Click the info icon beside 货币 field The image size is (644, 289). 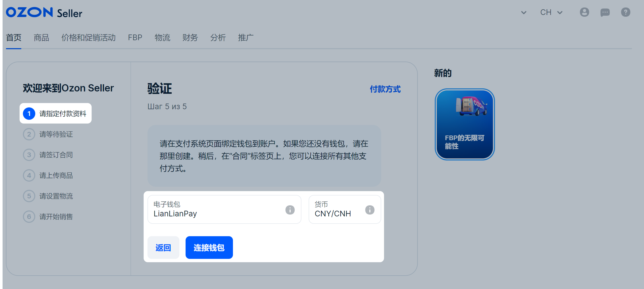click(369, 210)
